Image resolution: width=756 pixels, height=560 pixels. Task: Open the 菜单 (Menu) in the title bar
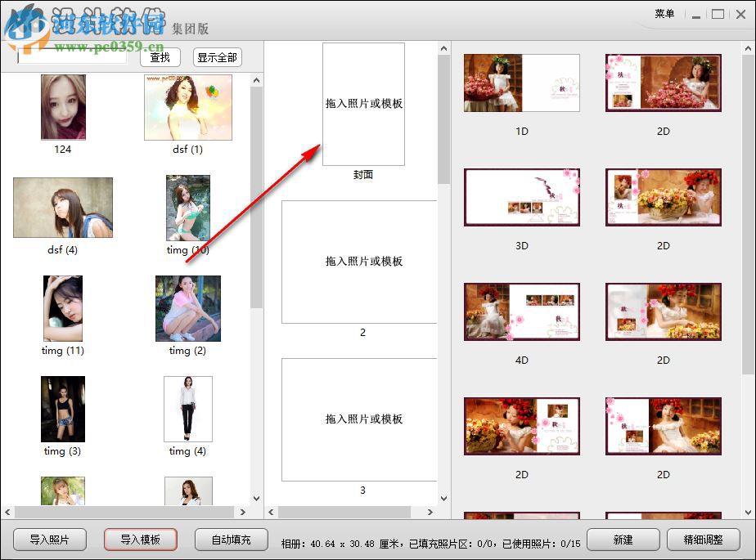tap(664, 13)
